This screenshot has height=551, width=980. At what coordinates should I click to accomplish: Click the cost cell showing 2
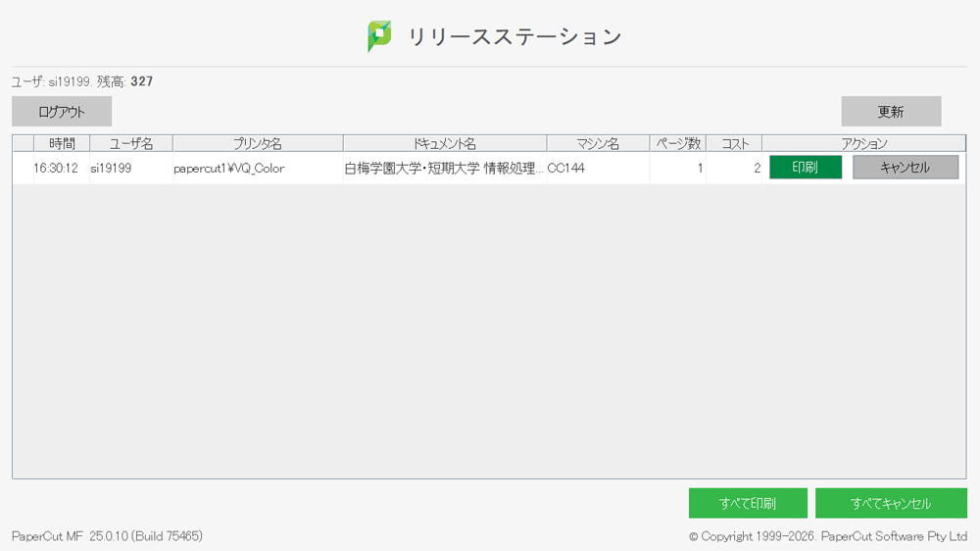(x=734, y=169)
